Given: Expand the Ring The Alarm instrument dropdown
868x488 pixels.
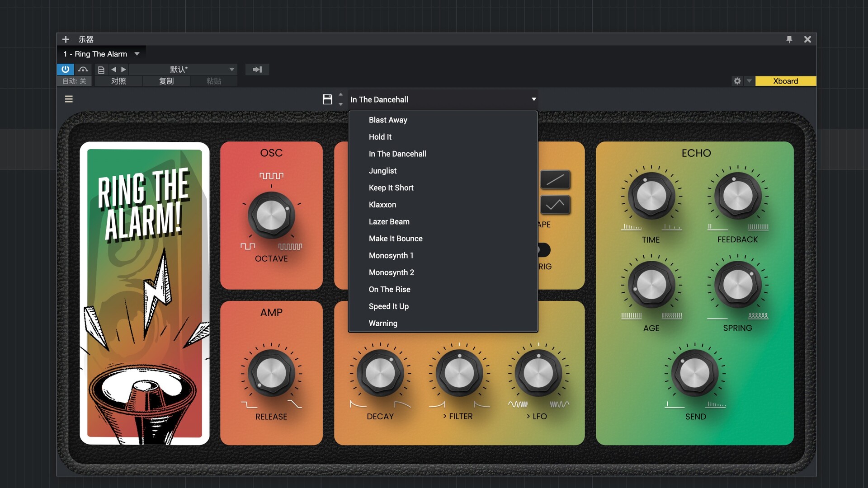Looking at the screenshot, I should click(x=137, y=54).
